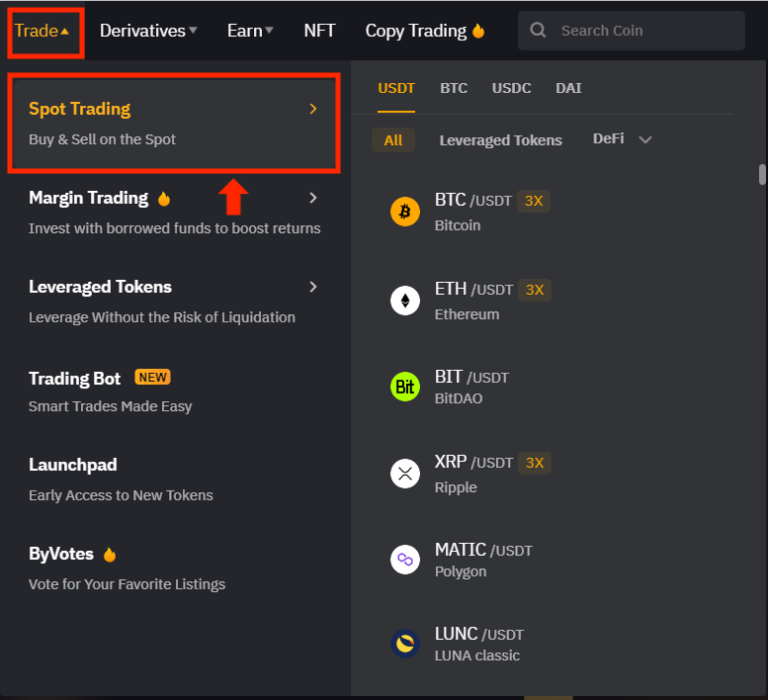Screen dimensions: 768x700
Task: Open the Earn dropdown menu
Action: point(250,31)
